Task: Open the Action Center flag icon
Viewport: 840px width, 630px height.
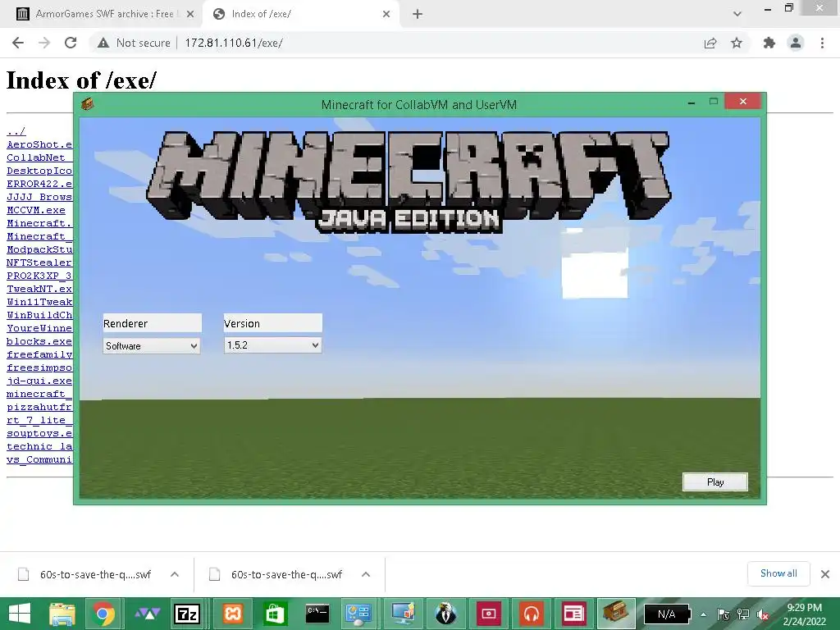Action: pos(724,614)
